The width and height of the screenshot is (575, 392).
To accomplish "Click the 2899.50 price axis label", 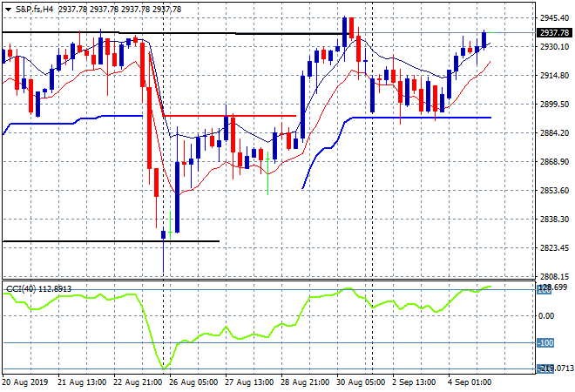I will (x=554, y=105).
